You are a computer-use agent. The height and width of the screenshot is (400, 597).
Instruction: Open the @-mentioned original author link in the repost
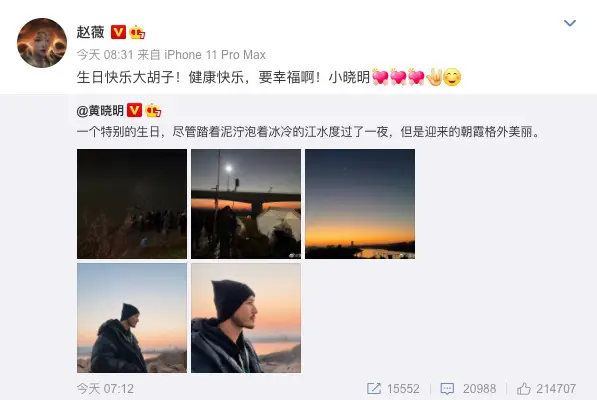(x=100, y=111)
